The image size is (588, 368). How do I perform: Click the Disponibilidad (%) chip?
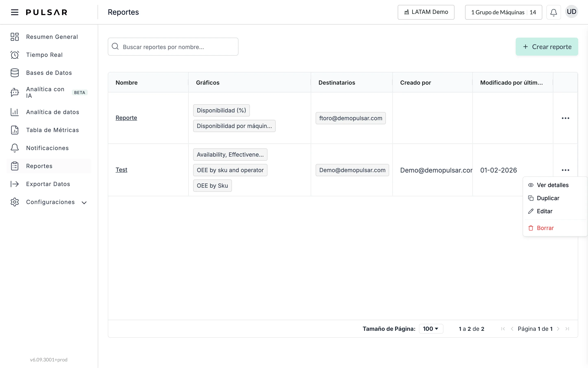tap(221, 110)
